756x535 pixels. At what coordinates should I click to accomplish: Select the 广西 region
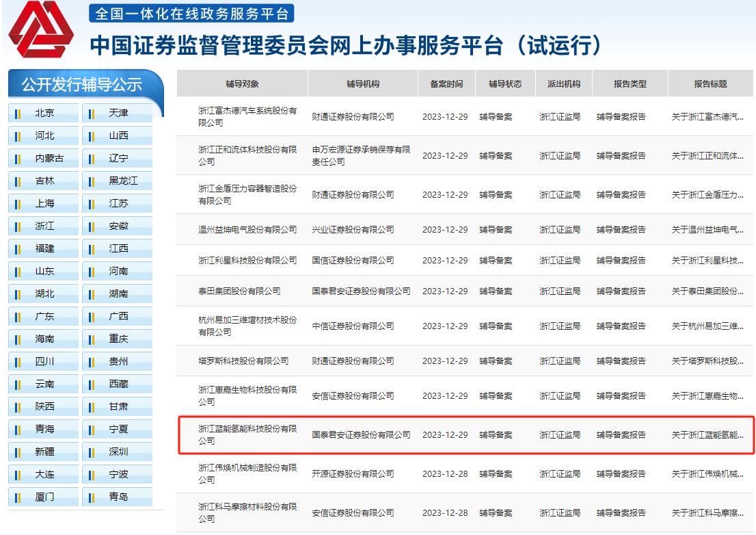click(117, 317)
